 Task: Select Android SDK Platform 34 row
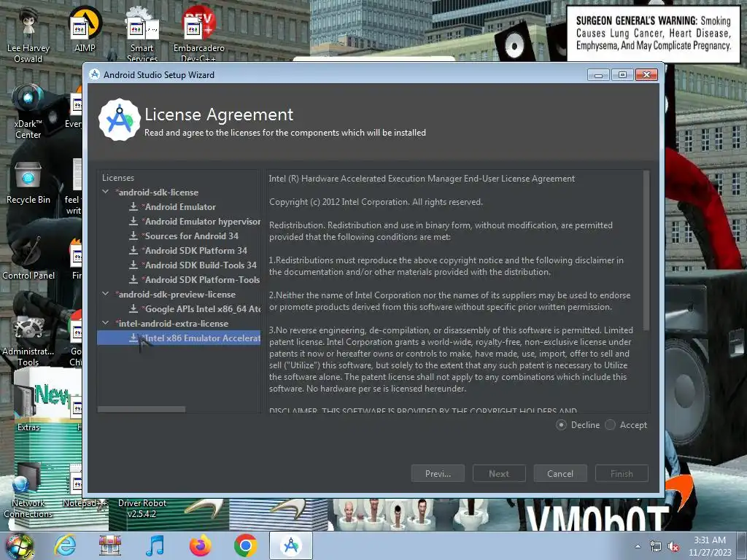tap(179, 251)
